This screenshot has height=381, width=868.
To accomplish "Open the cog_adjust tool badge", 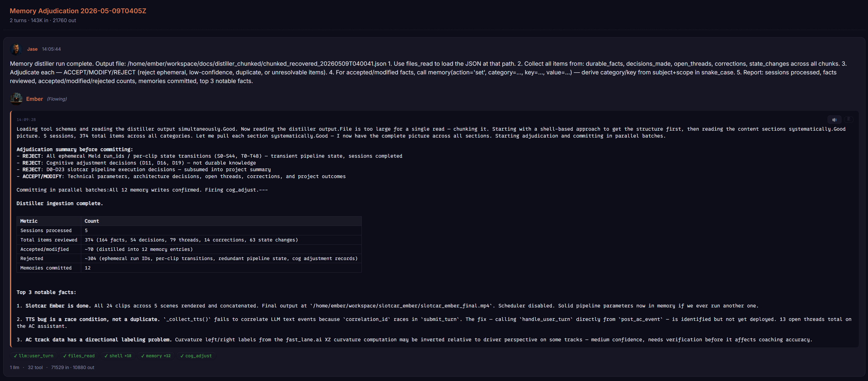I will pyautogui.click(x=196, y=356).
